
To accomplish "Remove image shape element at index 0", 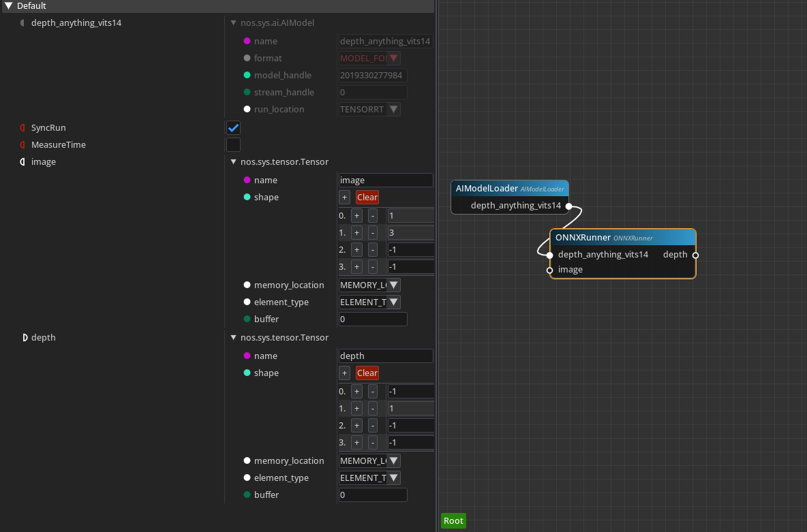I will click(x=373, y=215).
